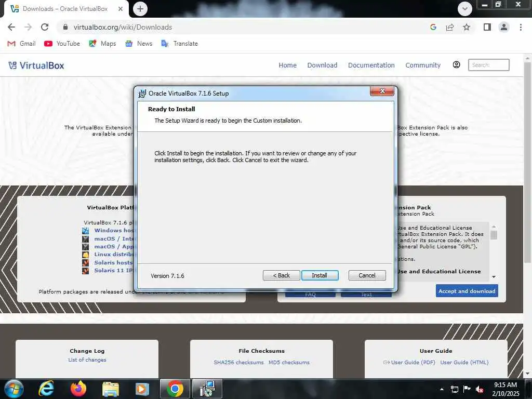
Task: Click Linux distributions platform icon
Action: pos(86,255)
